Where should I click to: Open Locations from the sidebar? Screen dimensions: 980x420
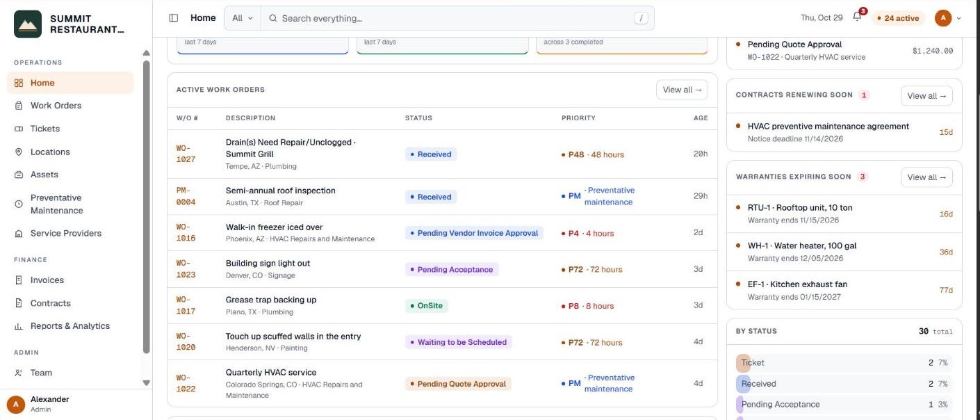point(70,152)
